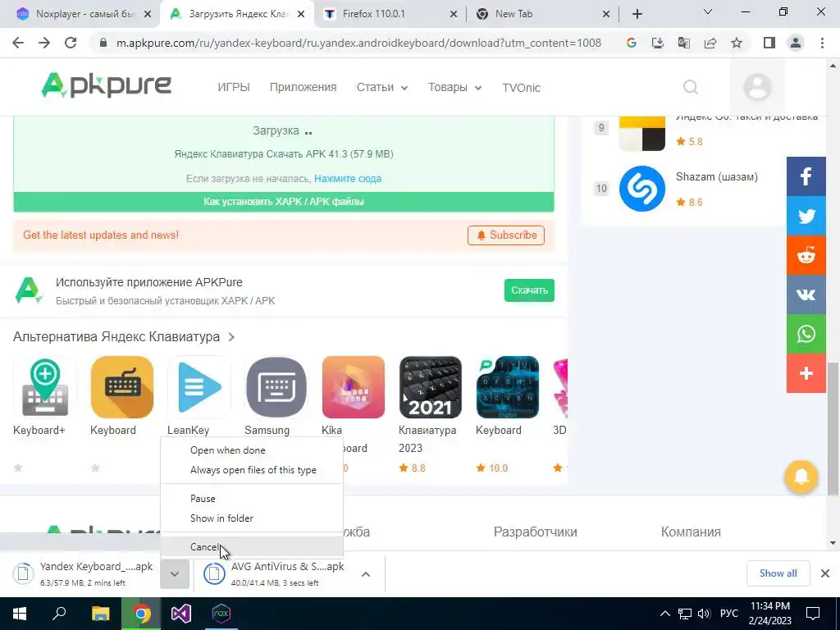
Task: Show hidden system tray icons
Action: [x=664, y=614]
